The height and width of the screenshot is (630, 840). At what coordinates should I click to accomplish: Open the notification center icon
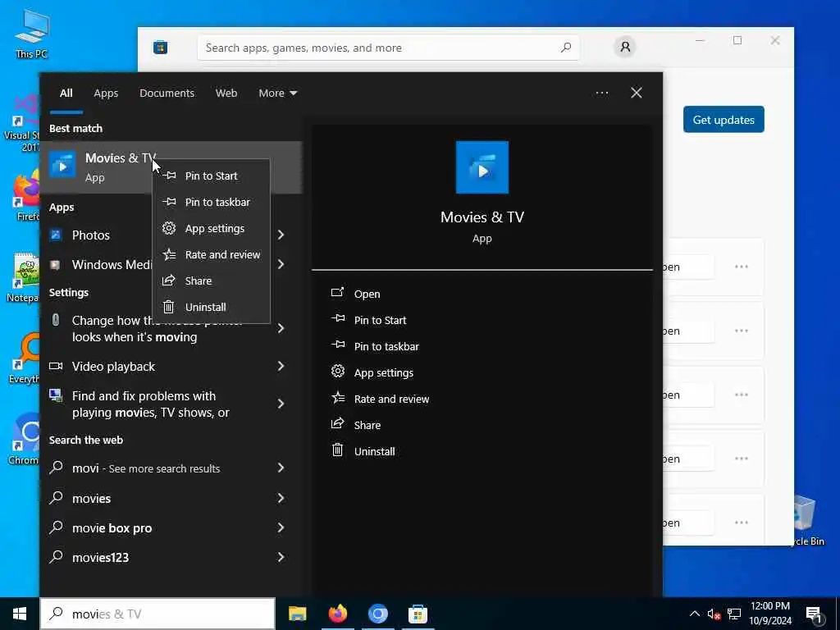click(814, 614)
